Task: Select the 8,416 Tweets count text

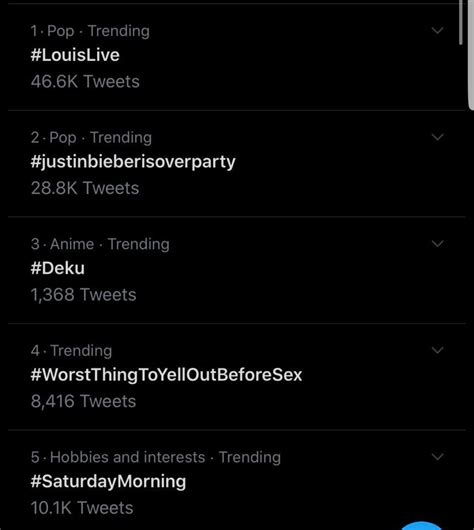Action: pos(83,401)
